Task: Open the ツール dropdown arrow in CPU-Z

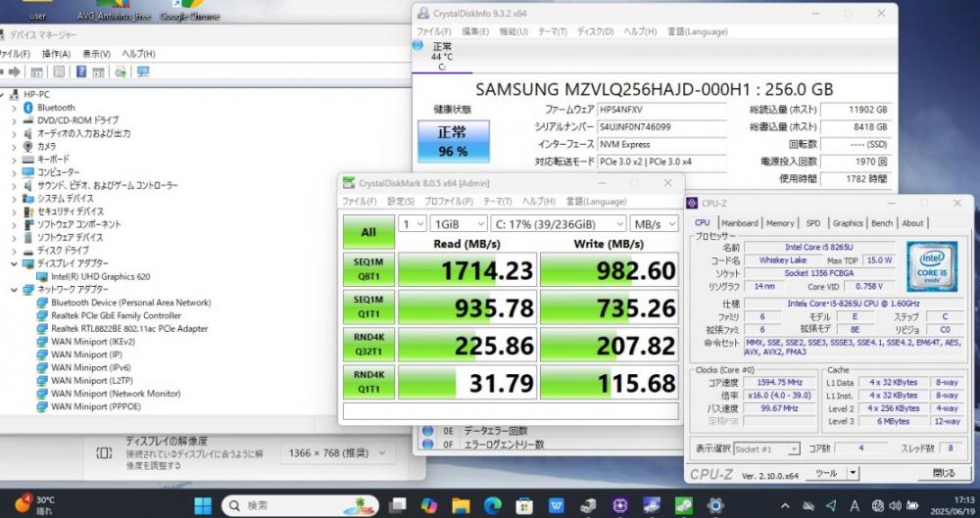Action: pos(853,474)
